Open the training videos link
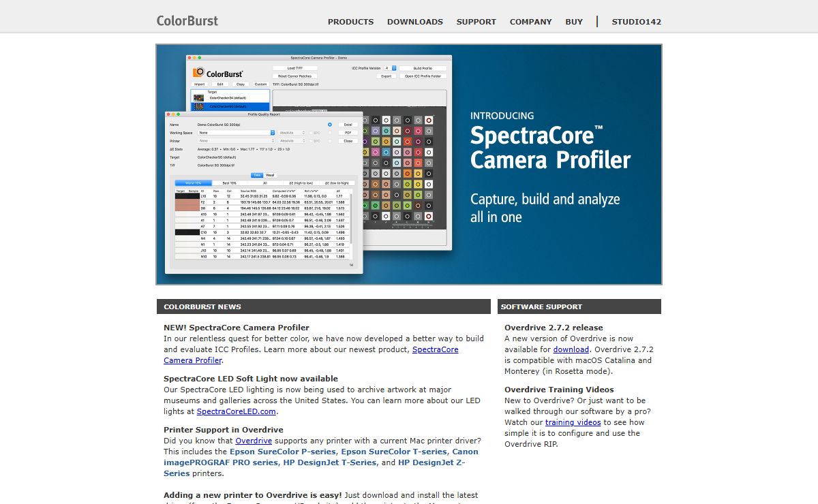Viewport: 818px width, 504px height. 573,422
